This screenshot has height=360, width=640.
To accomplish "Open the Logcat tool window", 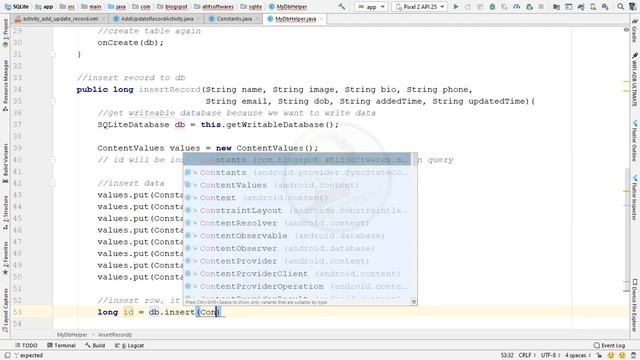I will 129,345.
